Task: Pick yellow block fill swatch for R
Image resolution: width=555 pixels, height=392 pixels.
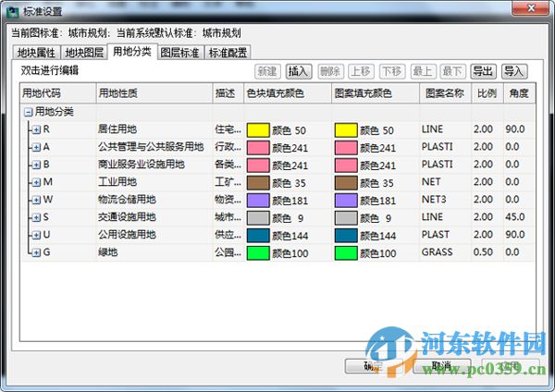Action: pos(258,130)
